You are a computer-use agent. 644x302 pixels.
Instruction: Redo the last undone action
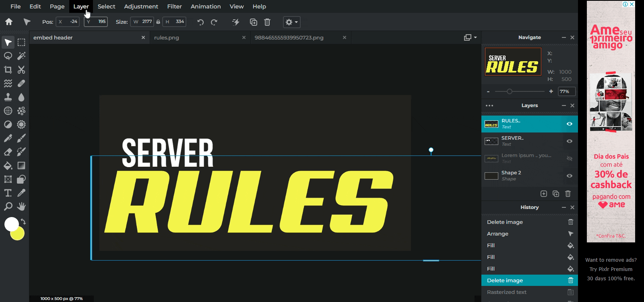tap(214, 22)
